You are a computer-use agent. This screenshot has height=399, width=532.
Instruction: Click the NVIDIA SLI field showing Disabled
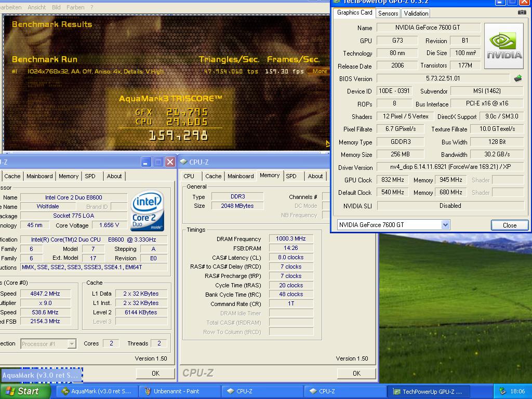pyautogui.click(x=450, y=206)
